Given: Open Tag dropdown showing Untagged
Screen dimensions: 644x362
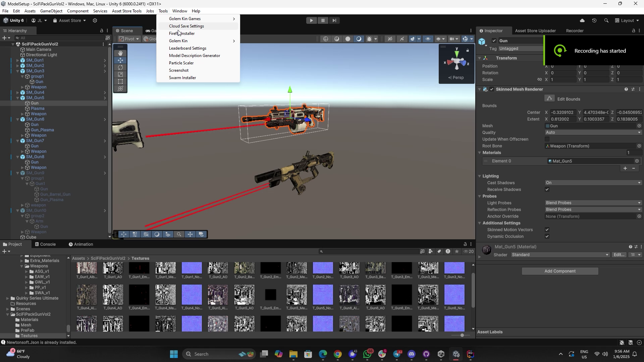Looking at the screenshot, I should click(x=521, y=49).
